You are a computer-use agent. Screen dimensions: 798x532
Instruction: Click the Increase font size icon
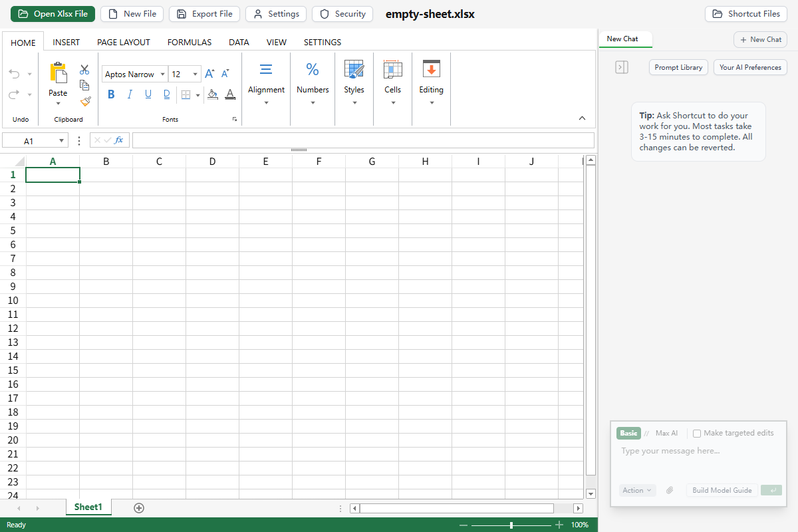[209, 74]
